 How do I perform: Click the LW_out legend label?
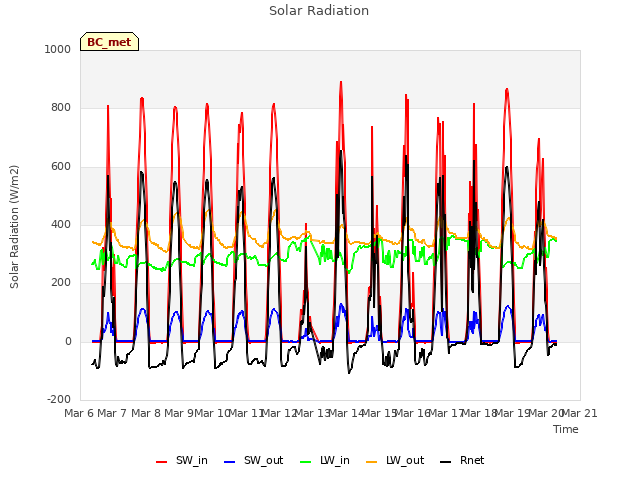[x=405, y=460]
